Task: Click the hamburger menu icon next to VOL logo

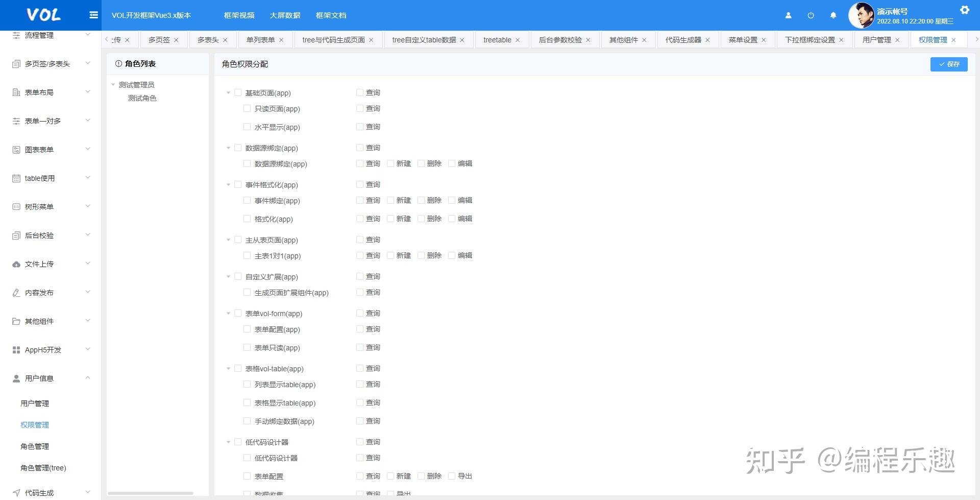Action: click(93, 15)
